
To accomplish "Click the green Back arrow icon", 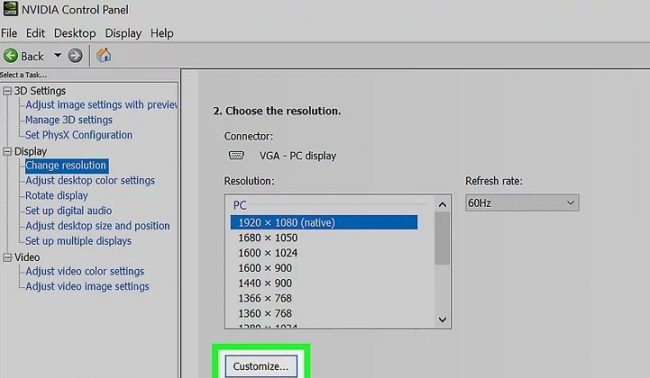I will (x=11, y=56).
